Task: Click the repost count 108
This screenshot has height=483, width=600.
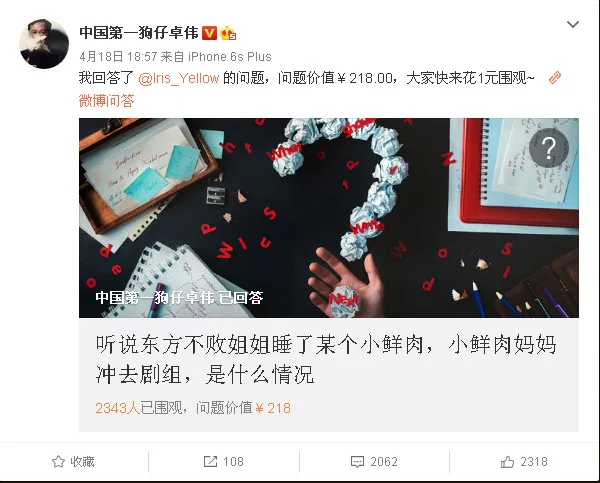Action: [x=233, y=462]
